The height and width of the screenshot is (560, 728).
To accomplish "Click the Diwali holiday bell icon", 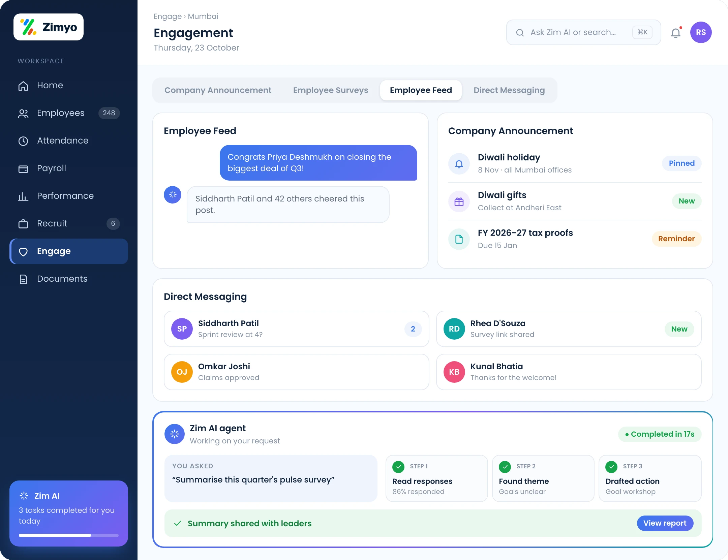I will 459,164.
